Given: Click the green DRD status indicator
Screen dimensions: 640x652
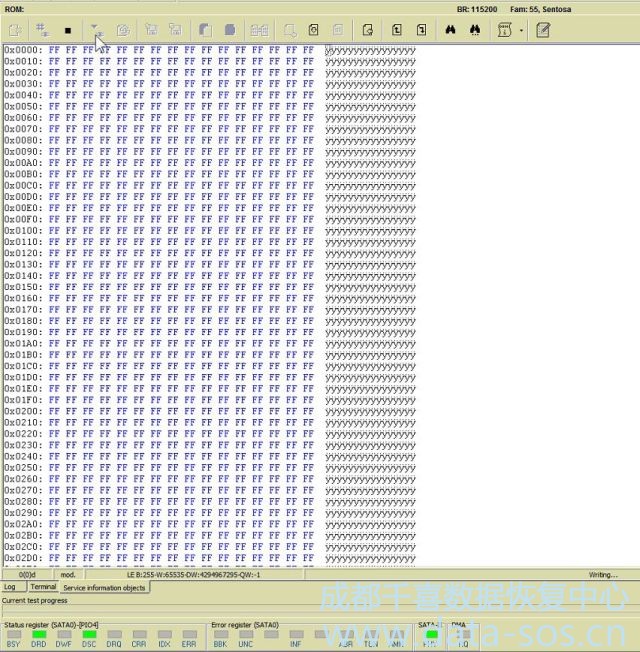Looking at the screenshot, I should click(x=39, y=635).
